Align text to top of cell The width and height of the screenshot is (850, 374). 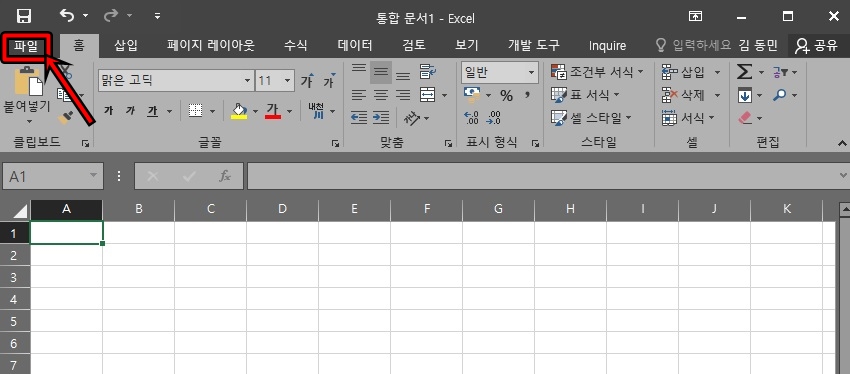[359, 70]
